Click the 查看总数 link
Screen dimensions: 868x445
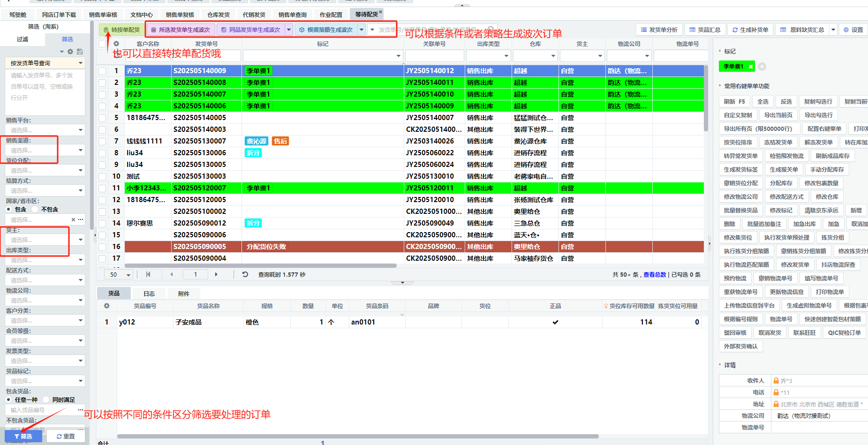(654, 274)
